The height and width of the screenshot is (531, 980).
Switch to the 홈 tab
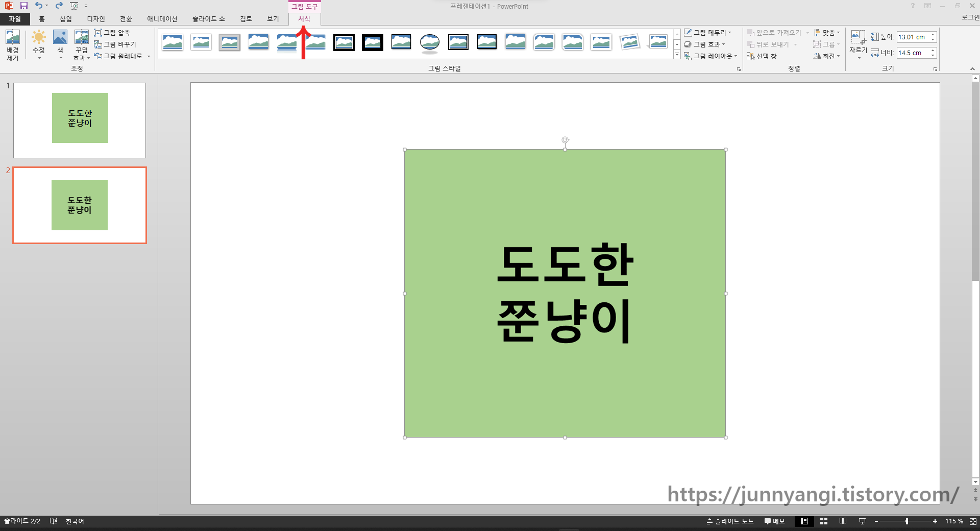(x=41, y=19)
